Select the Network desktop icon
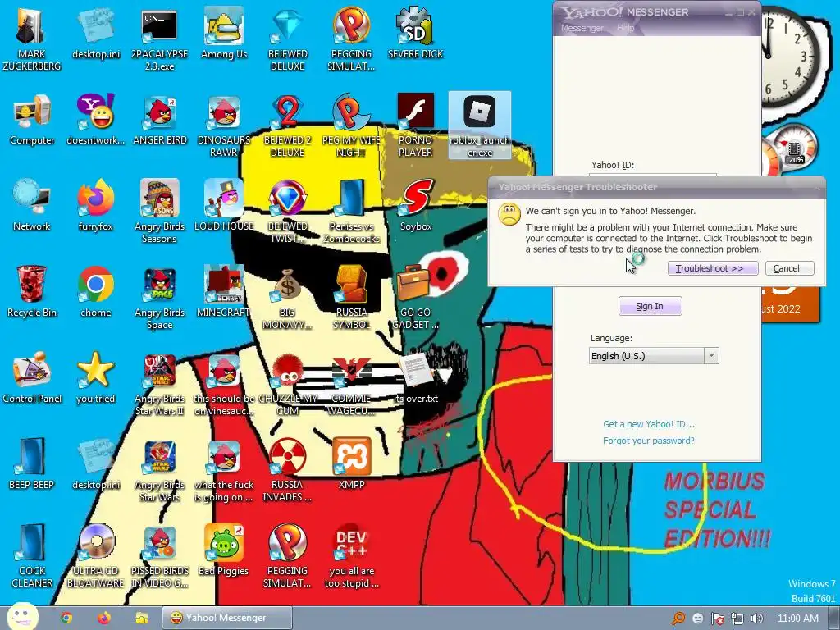 (32, 206)
